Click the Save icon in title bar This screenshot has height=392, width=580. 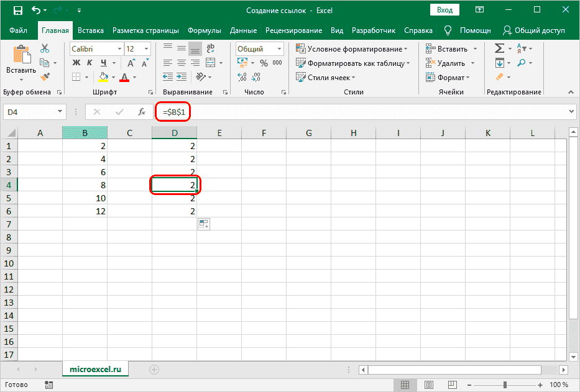click(x=17, y=11)
